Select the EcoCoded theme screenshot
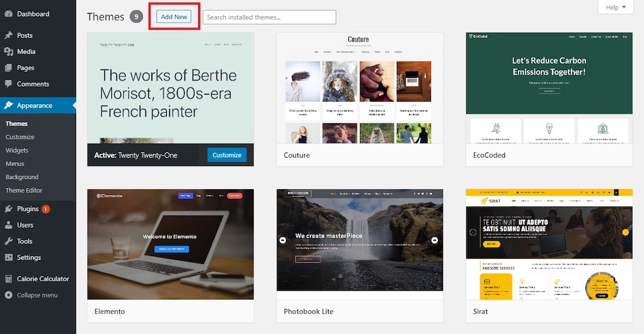 pyautogui.click(x=549, y=88)
